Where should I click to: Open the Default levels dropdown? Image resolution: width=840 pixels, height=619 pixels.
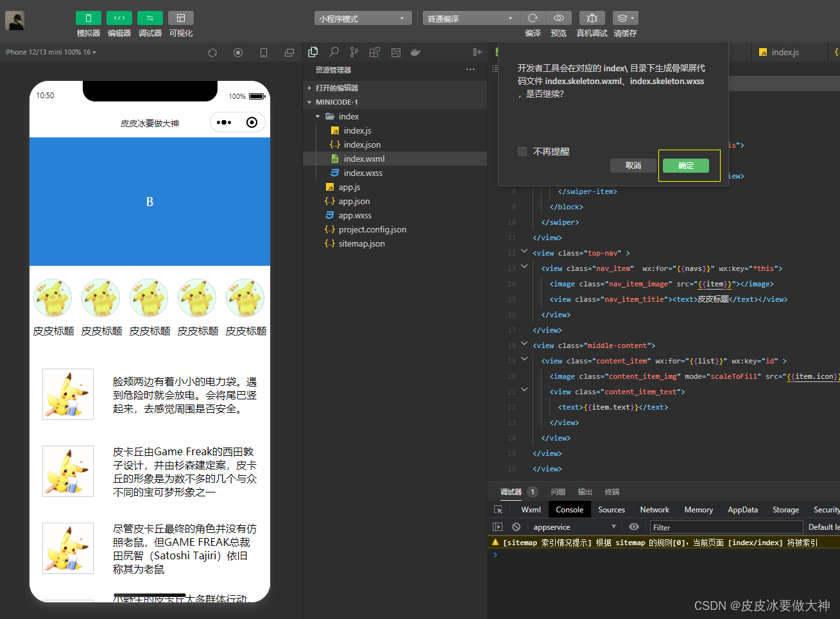pyautogui.click(x=824, y=527)
